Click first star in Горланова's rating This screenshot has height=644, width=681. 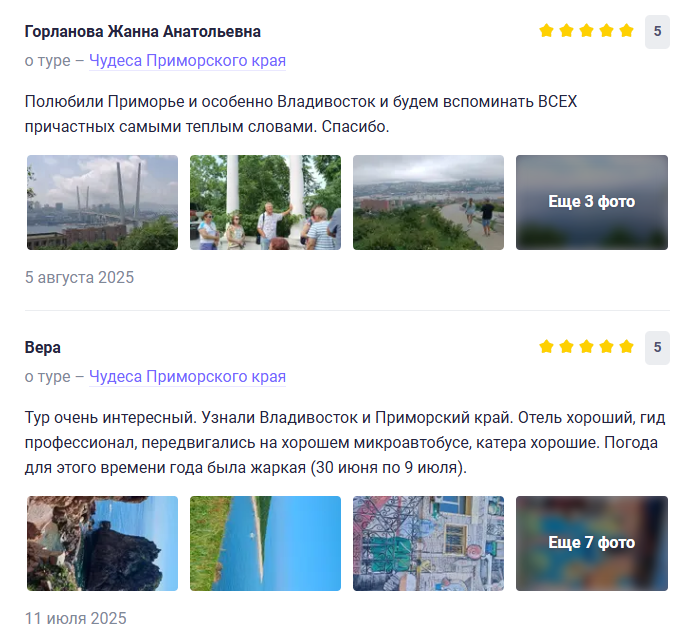tap(546, 31)
